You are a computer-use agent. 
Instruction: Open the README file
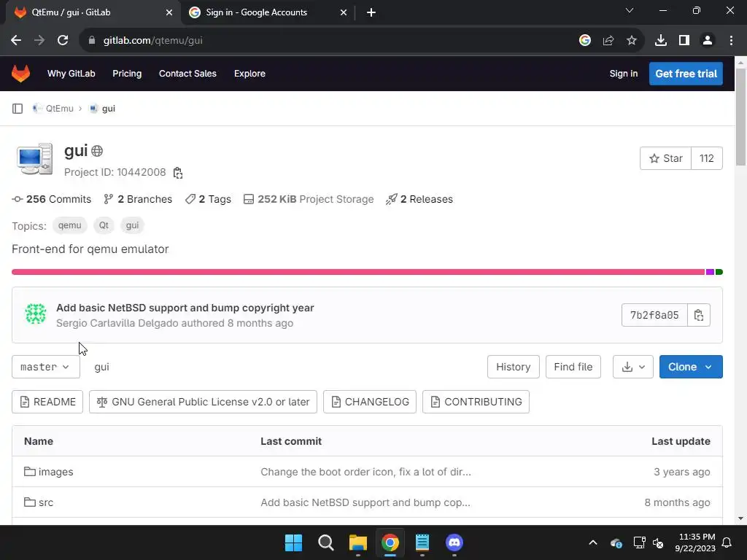pyautogui.click(x=47, y=402)
